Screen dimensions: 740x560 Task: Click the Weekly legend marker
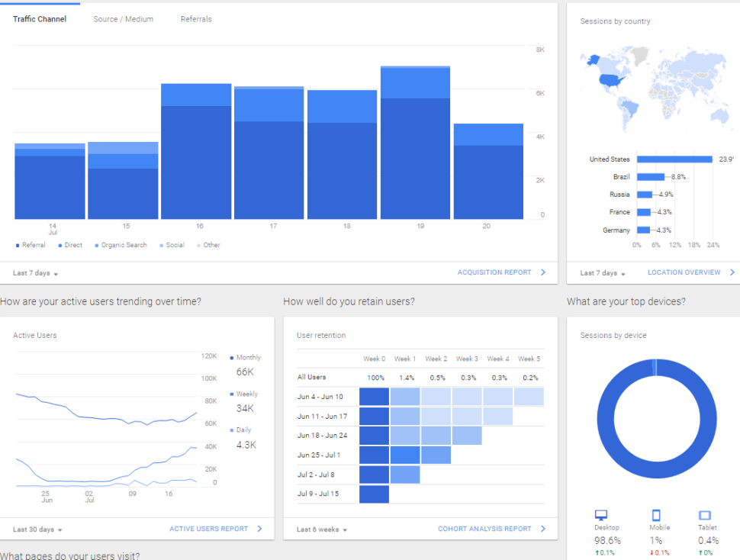pyautogui.click(x=232, y=394)
